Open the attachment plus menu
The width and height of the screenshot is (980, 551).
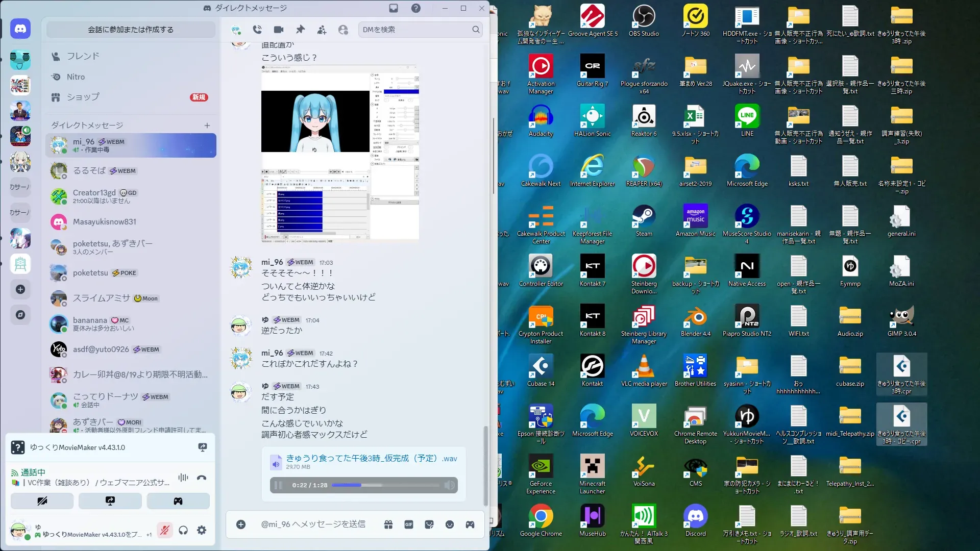[241, 524]
